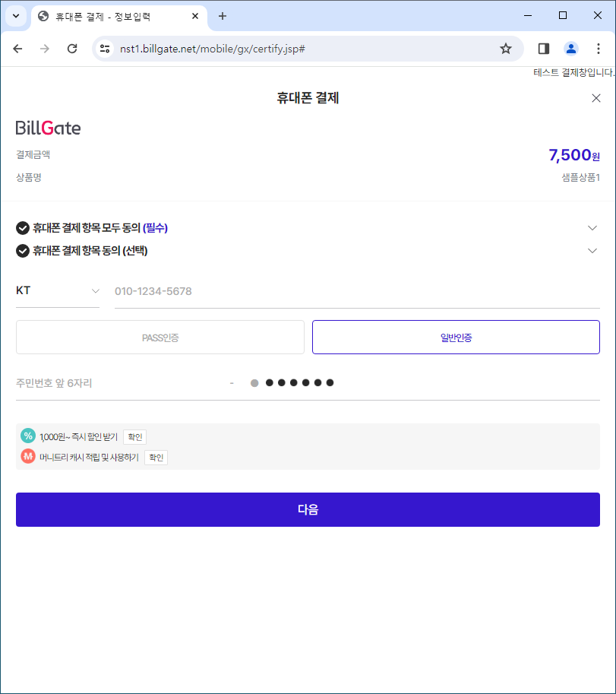The image size is (616, 694).
Task: Expand the 선택 agreement details chevron
Action: 592,251
